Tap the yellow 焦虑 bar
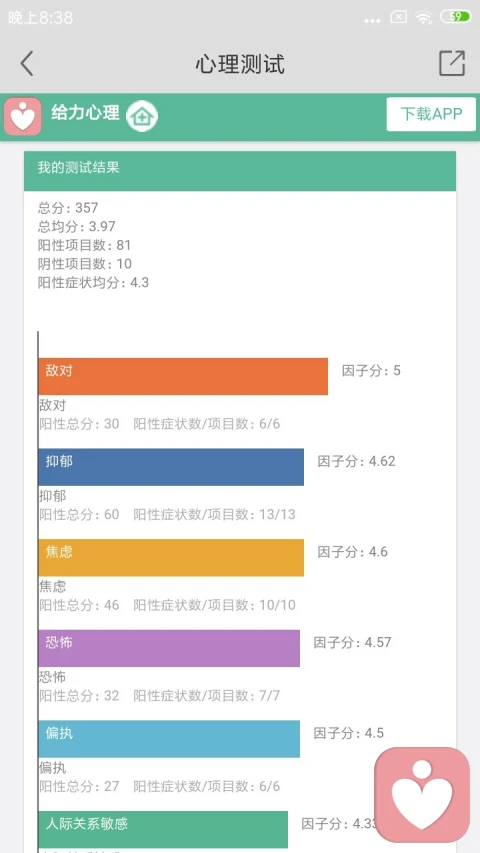Image resolution: width=480 pixels, height=853 pixels. pos(171,558)
